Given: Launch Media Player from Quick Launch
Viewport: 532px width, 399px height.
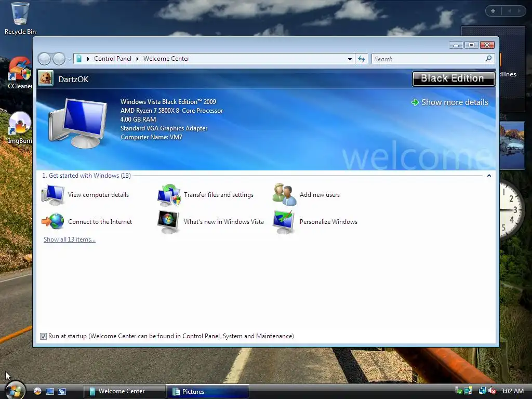Looking at the screenshot, I should (x=37, y=391).
